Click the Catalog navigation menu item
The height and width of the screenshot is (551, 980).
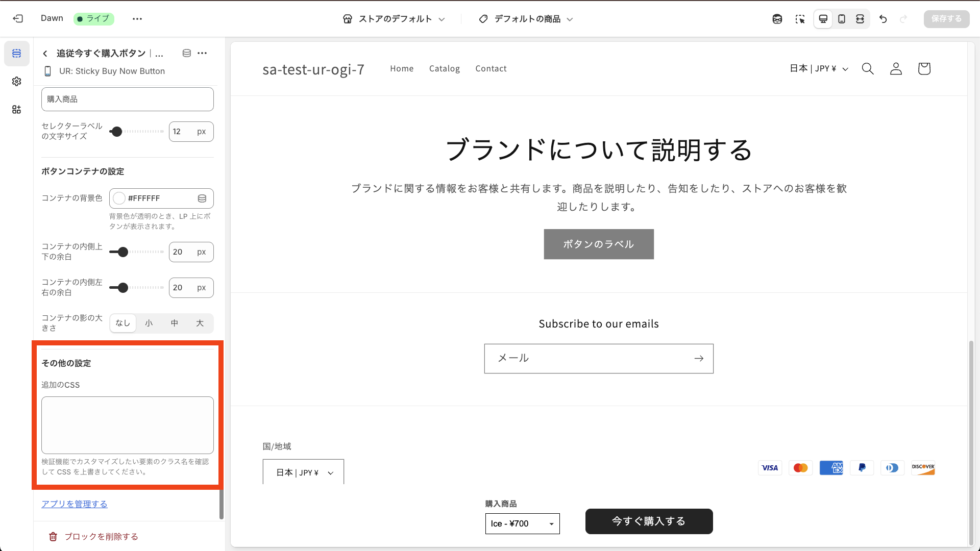point(444,68)
